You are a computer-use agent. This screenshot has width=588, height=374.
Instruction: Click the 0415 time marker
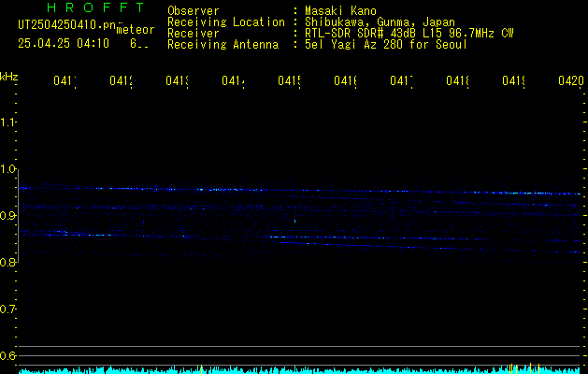pos(290,81)
